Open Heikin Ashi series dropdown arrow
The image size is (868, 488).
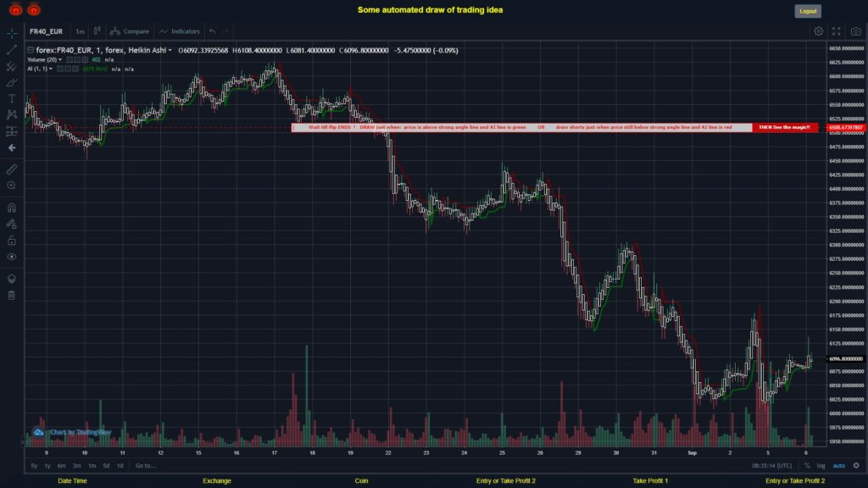tap(170, 50)
